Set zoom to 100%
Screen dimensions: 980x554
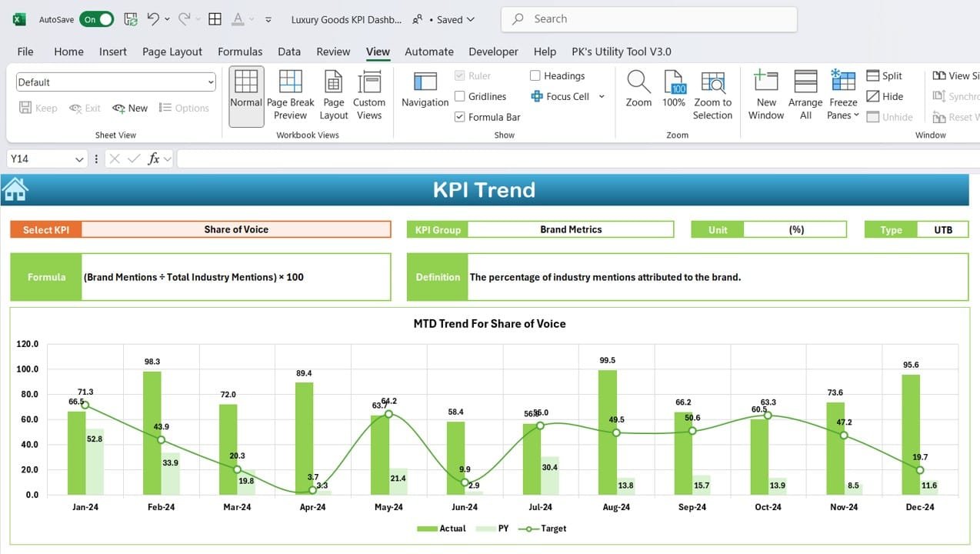click(x=674, y=89)
